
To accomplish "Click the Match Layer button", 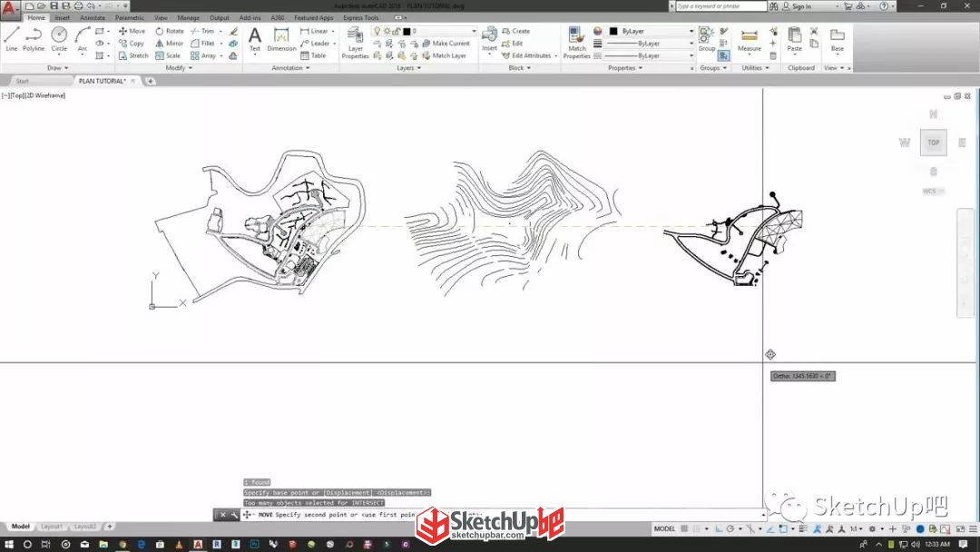I will pyautogui.click(x=445, y=55).
